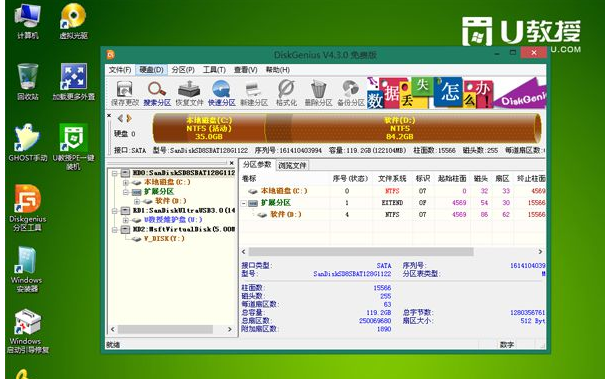The width and height of the screenshot is (605, 379).
Task: Click the 序号(状态) column header
Action: click(x=350, y=179)
